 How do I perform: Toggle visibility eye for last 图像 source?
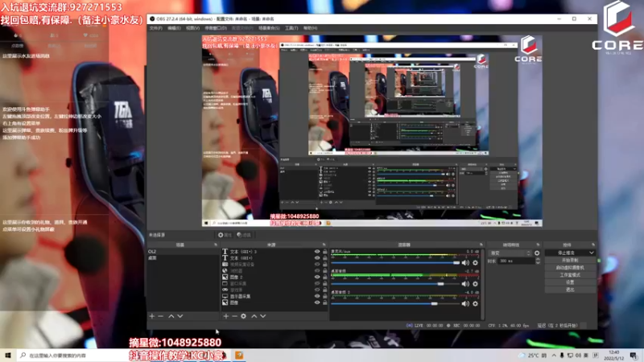point(317,302)
